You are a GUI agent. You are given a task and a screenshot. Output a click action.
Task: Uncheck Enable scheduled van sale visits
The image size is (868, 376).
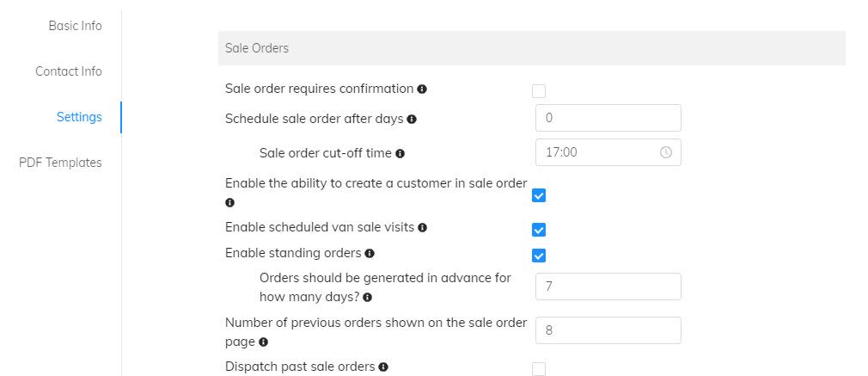539,230
